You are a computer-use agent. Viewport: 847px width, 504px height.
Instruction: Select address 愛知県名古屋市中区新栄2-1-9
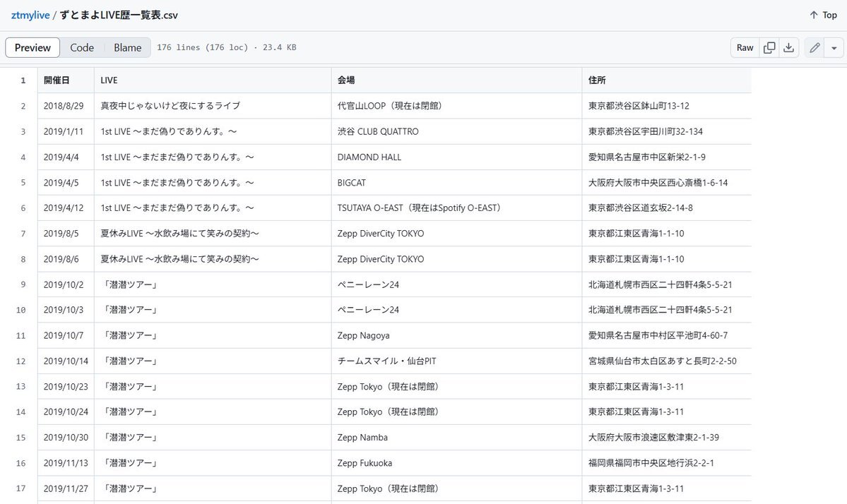pos(667,157)
